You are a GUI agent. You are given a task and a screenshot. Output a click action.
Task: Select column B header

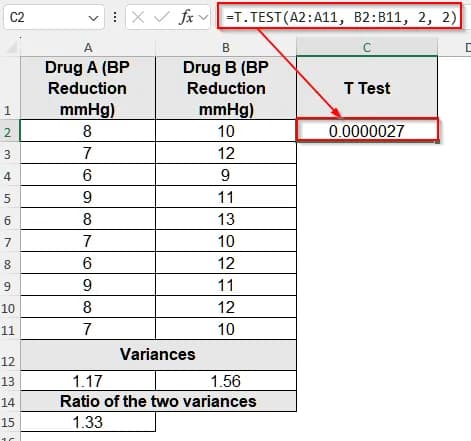point(226,48)
